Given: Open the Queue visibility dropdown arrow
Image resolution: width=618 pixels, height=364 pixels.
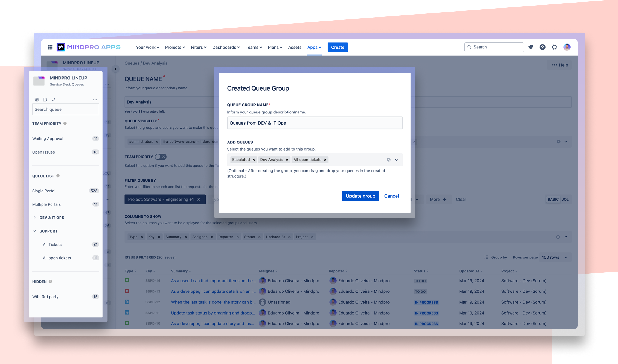Looking at the screenshot, I should [565, 142].
